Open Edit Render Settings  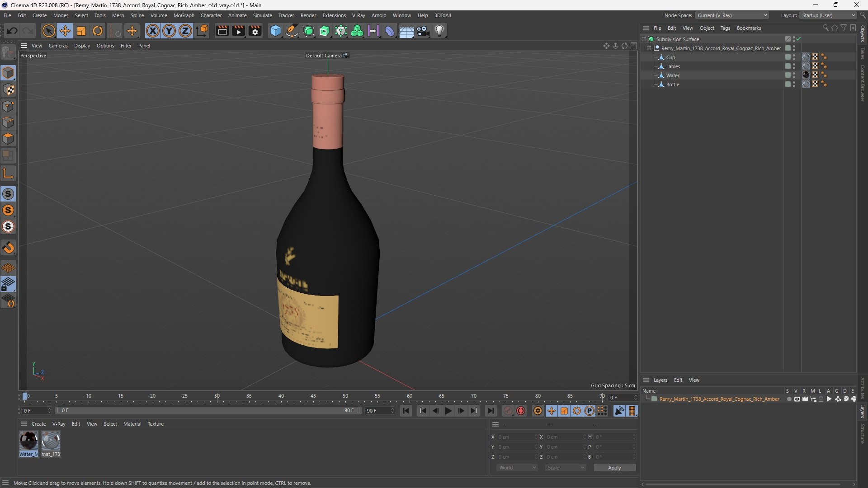tap(255, 31)
